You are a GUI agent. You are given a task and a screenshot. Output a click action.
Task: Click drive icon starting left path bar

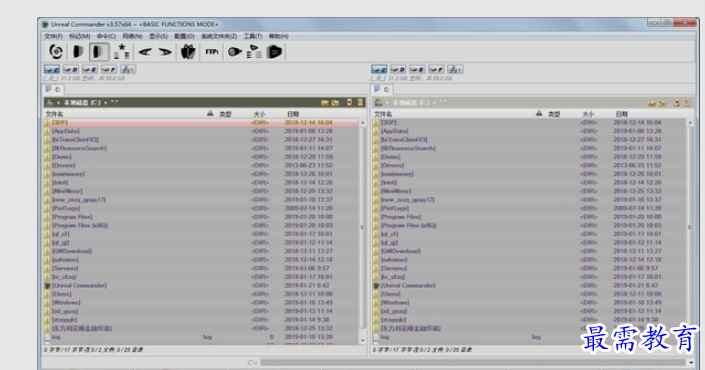49,103
